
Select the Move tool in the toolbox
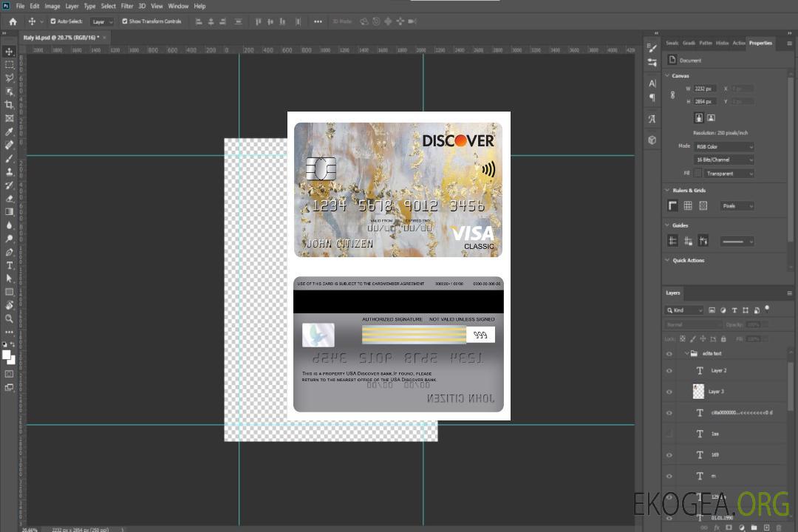pos(9,52)
